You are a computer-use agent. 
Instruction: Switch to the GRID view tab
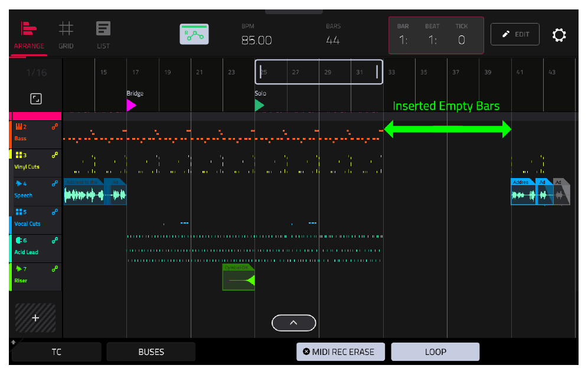(x=66, y=36)
